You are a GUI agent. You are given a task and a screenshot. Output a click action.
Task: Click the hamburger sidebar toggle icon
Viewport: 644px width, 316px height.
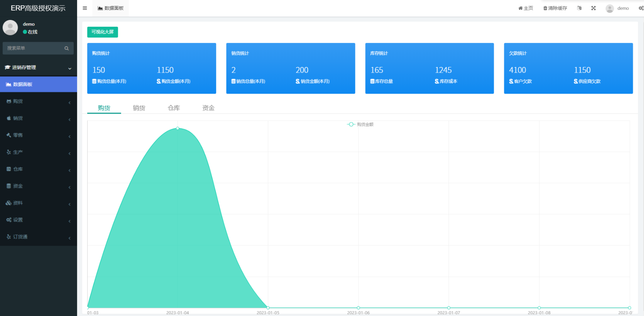(85, 8)
